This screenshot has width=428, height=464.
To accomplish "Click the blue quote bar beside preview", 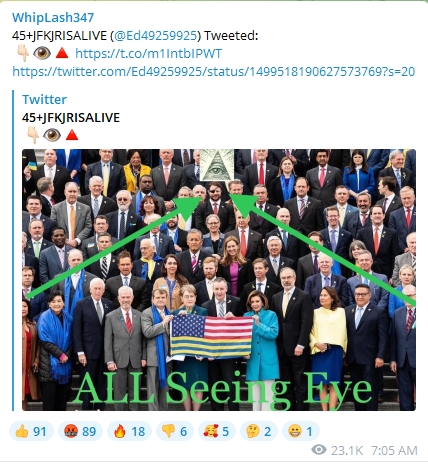I will click(13, 250).
